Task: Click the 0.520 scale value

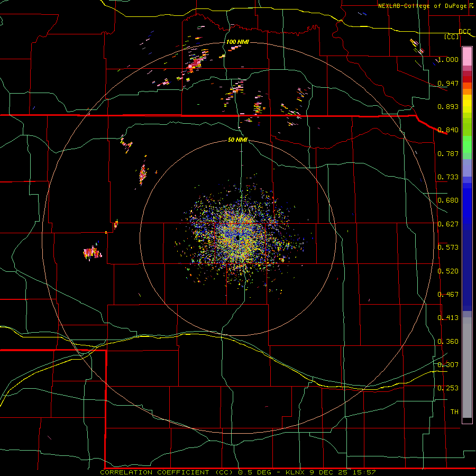Action: [448, 271]
